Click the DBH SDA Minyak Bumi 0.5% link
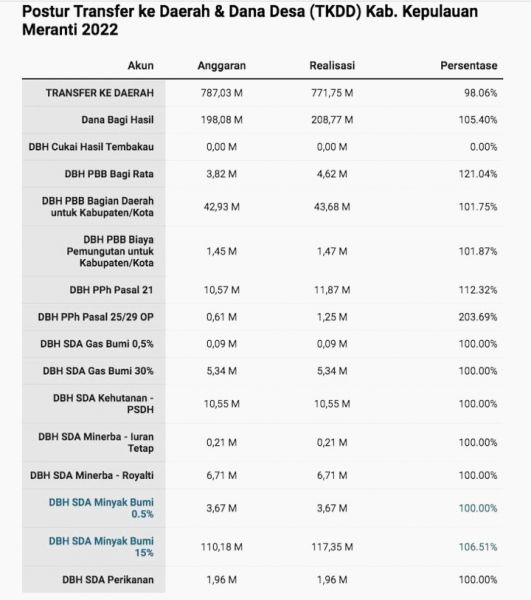The height and width of the screenshot is (600, 531). (x=101, y=508)
